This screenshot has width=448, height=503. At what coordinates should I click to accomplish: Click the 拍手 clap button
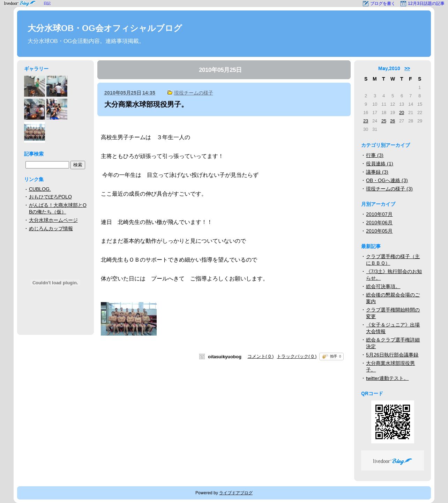(x=331, y=356)
